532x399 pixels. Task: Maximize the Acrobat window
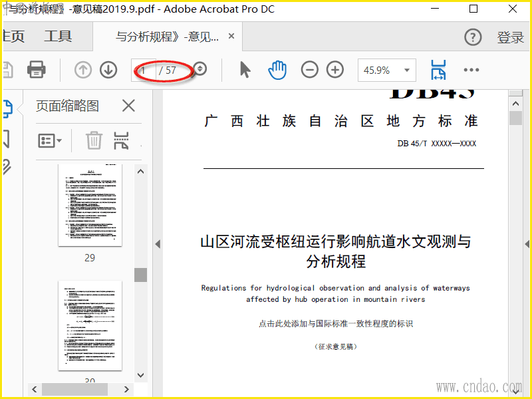click(x=473, y=9)
